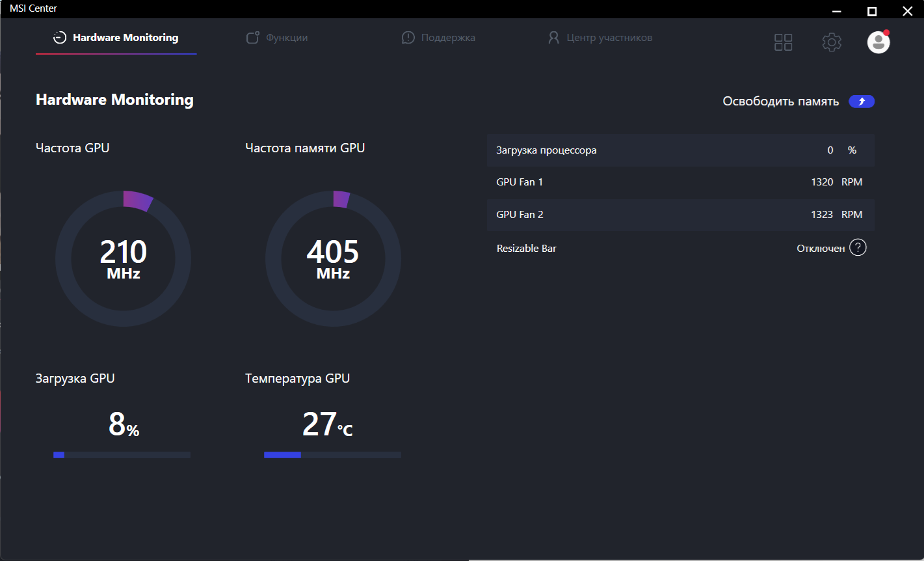
Task: Click the Частота памяти GPU gauge
Action: 333,258
